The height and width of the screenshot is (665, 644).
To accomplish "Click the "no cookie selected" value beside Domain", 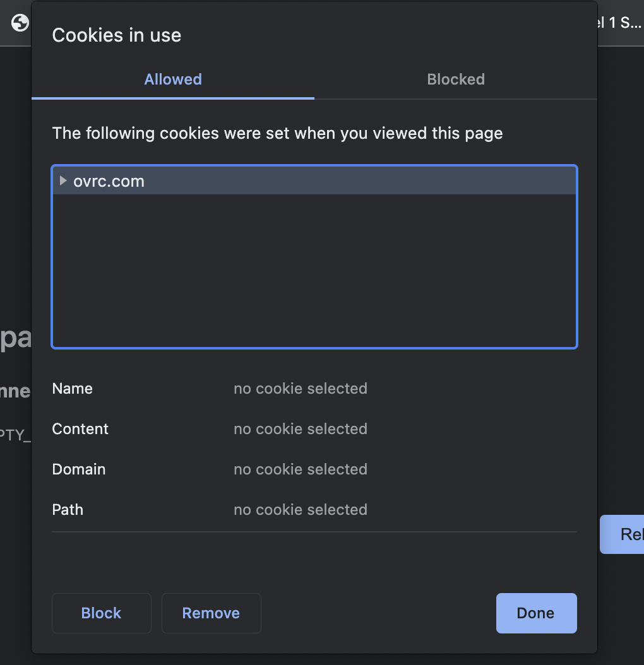I will (301, 469).
